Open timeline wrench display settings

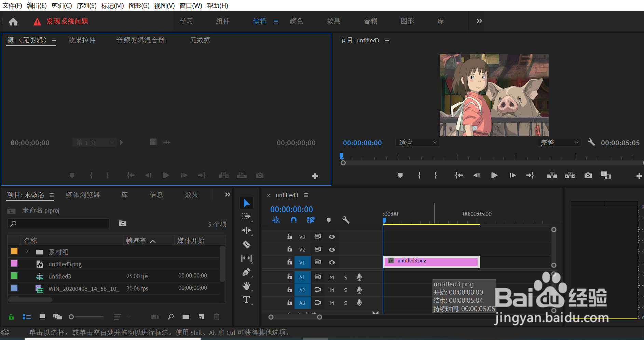click(x=346, y=220)
